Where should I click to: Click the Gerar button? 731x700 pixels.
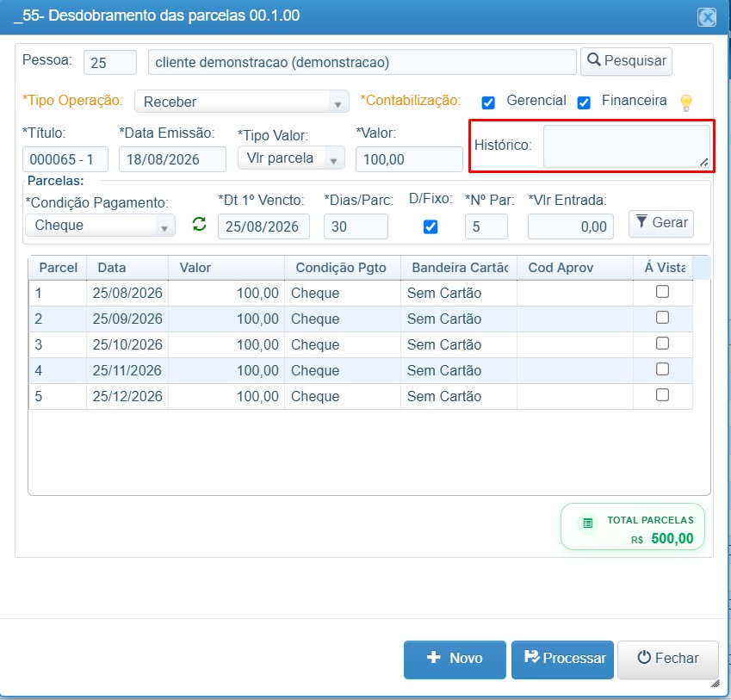661,224
